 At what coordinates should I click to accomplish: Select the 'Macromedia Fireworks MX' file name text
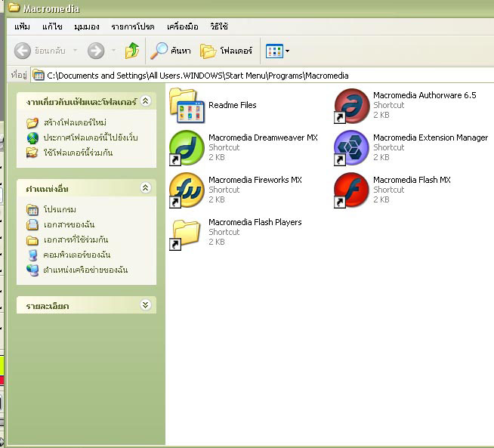pos(255,180)
